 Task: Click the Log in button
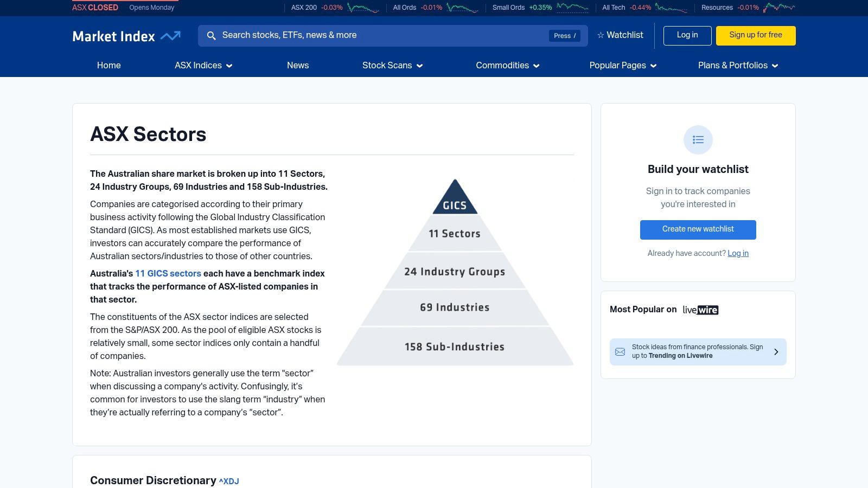pos(687,36)
